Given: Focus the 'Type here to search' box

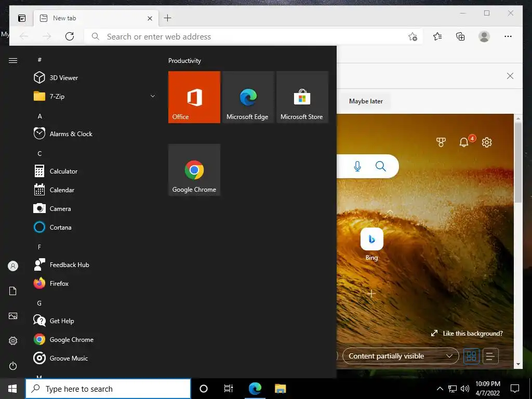Looking at the screenshot, I should 108,389.
